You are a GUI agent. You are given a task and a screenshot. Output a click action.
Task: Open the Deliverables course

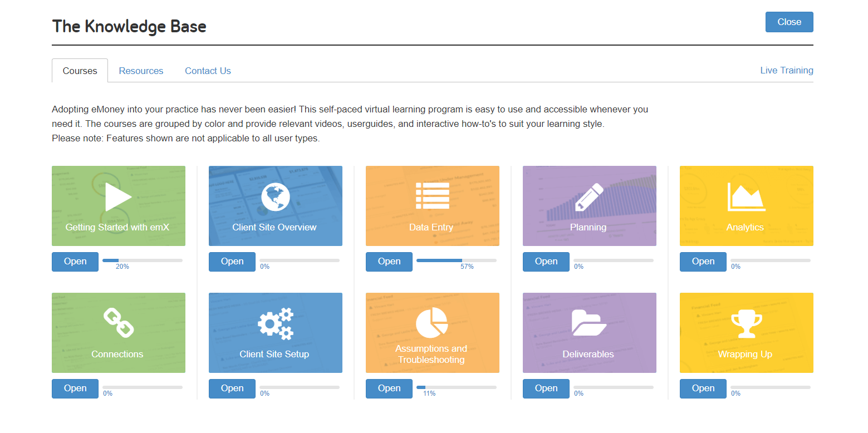pos(546,388)
